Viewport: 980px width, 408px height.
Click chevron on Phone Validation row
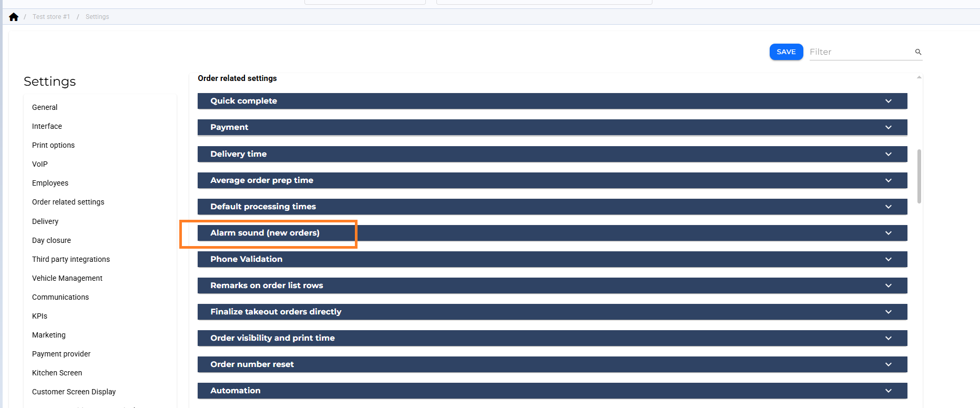coord(888,259)
